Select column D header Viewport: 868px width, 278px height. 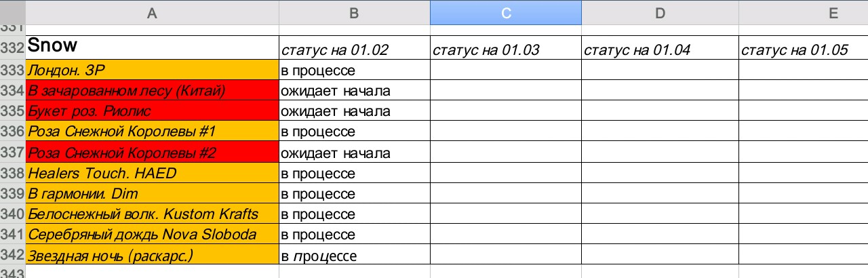pos(660,12)
